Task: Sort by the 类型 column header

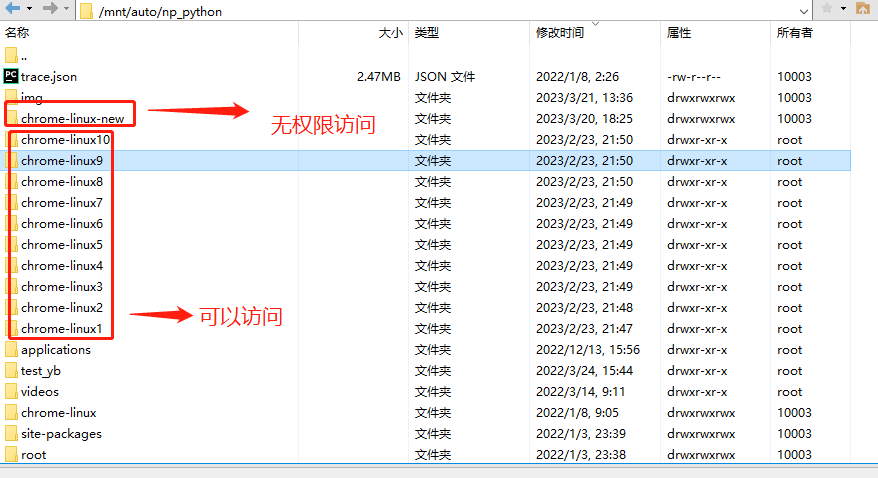Action: pos(427,33)
